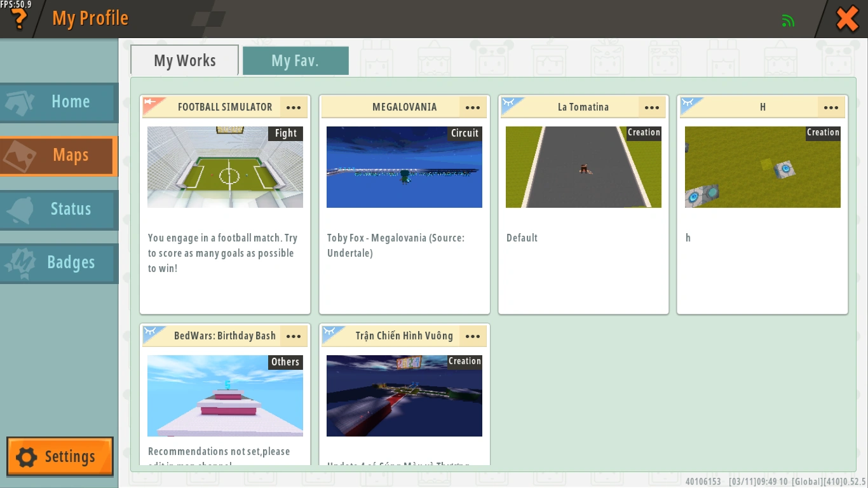The image size is (868, 488).
Task: Click the Trận Chiến Hình Vuông title
Action: [404, 336]
